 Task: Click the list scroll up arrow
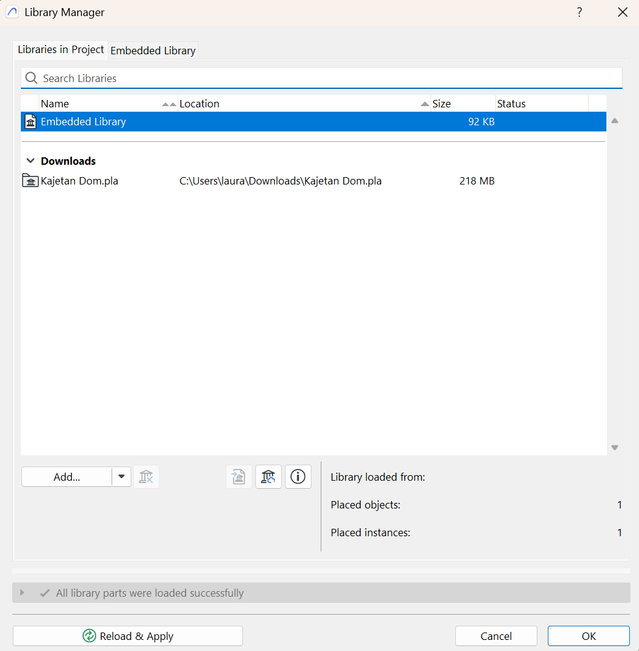click(615, 121)
